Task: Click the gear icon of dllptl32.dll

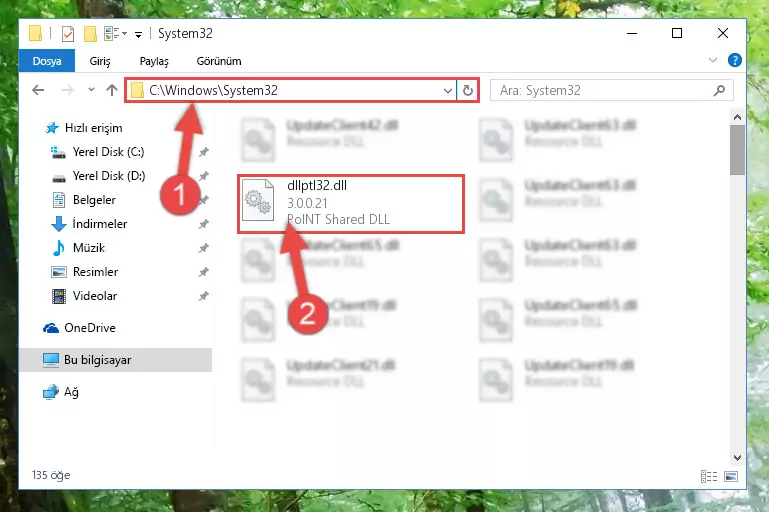Action: 258,201
